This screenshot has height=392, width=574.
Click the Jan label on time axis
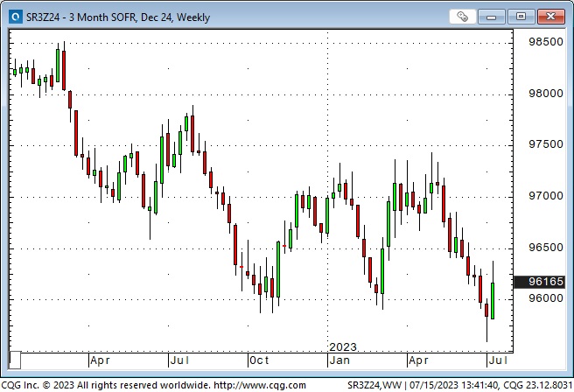339,360
